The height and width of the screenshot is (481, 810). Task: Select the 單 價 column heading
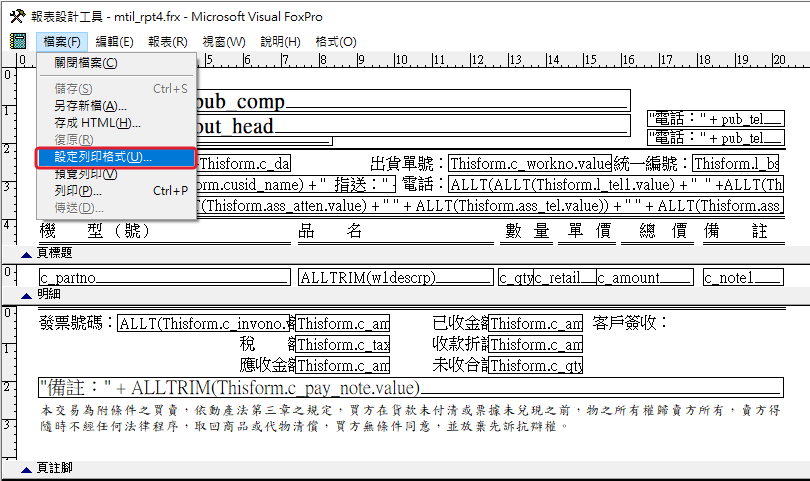[x=589, y=231]
